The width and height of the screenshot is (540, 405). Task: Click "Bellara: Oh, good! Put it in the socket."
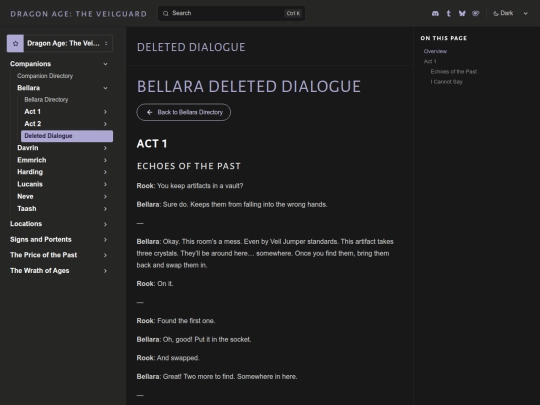(x=194, y=340)
